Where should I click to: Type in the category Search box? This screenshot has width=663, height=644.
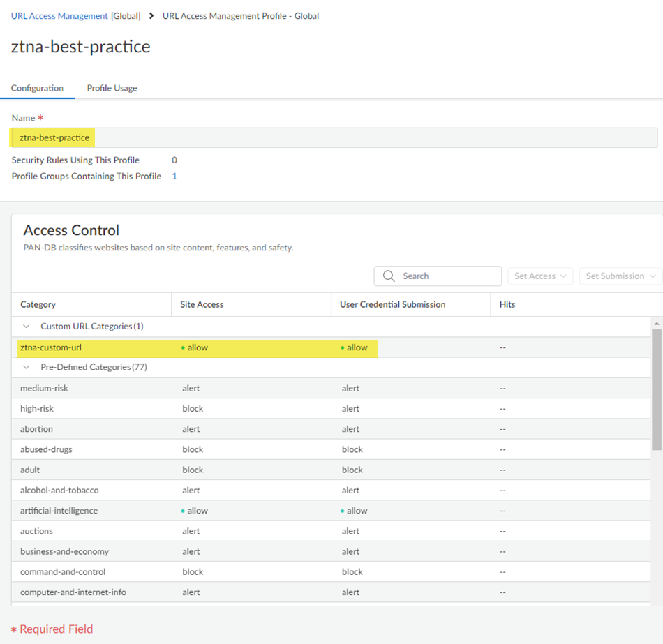447,276
